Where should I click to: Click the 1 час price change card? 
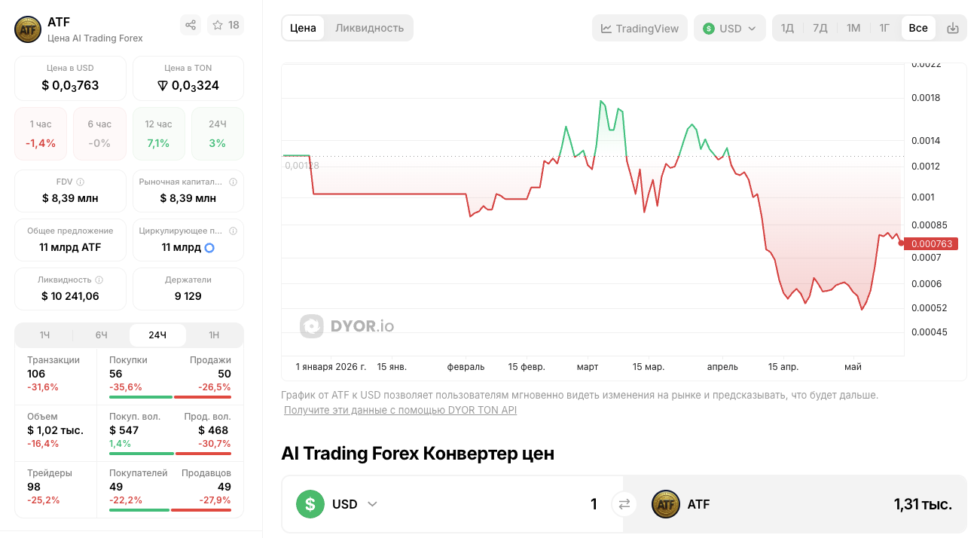(41, 133)
